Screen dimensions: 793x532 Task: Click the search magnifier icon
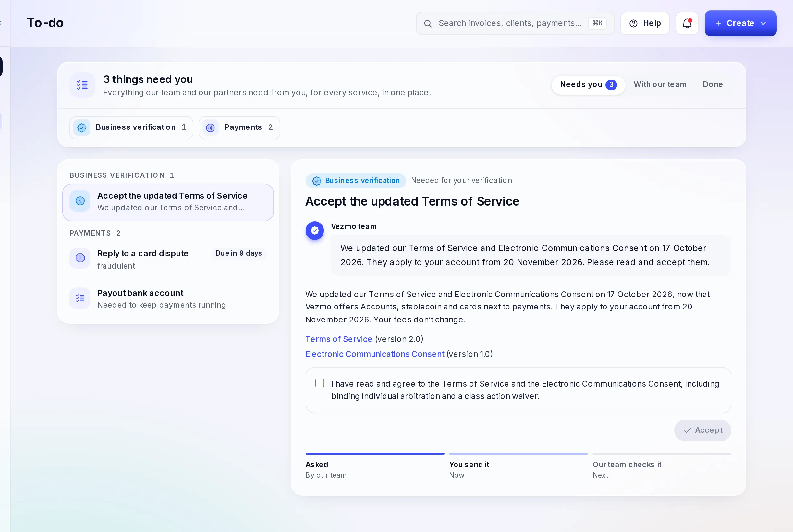coord(428,23)
